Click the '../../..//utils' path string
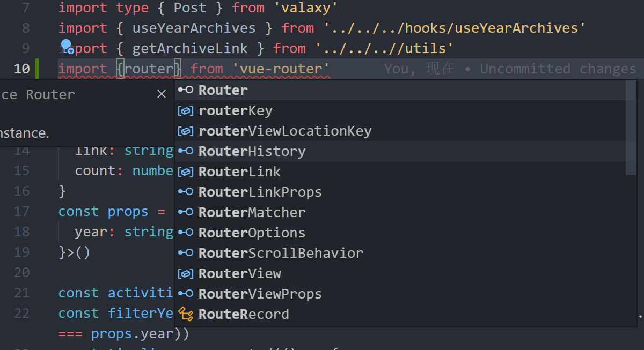 pos(384,49)
